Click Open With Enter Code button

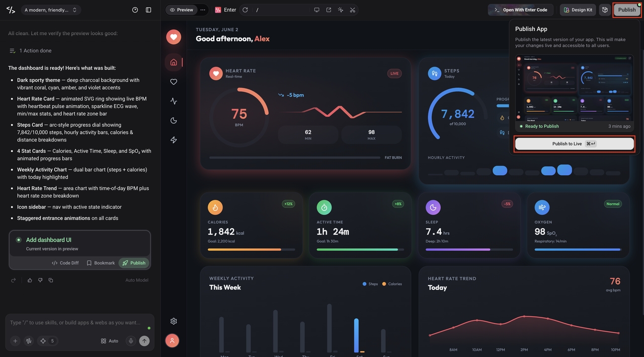(521, 10)
